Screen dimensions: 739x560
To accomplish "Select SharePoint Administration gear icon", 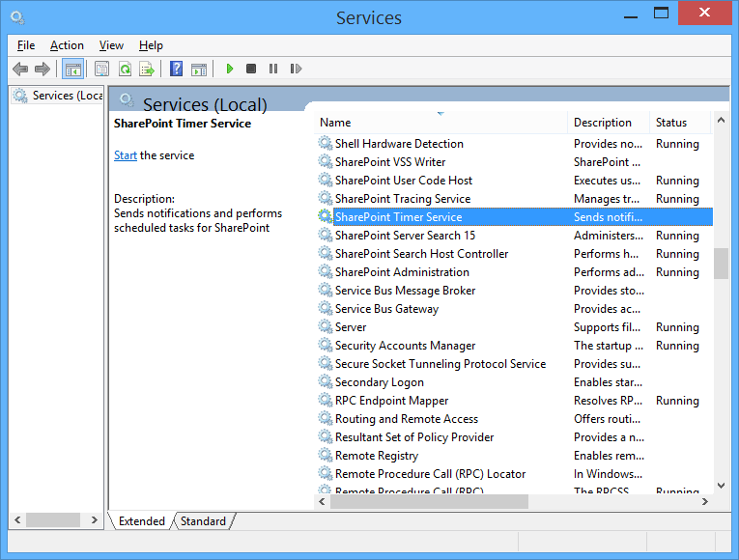I will click(x=325, y=271).
